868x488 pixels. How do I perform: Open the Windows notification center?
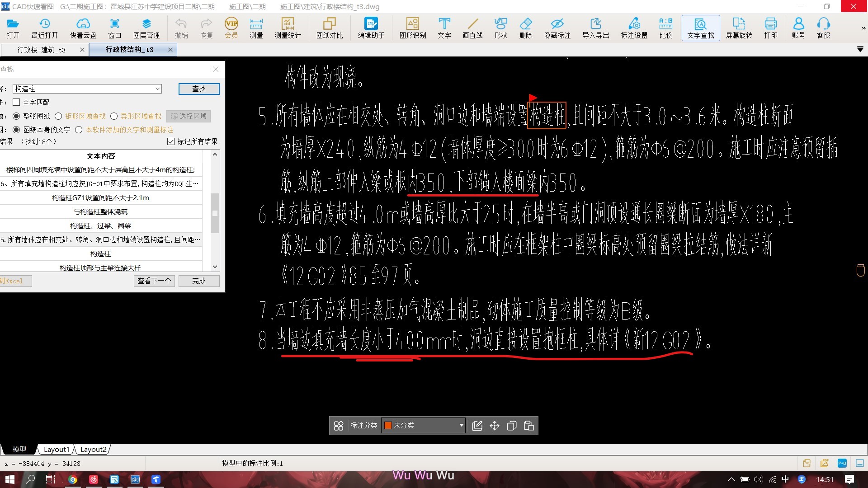click(849, 479)
